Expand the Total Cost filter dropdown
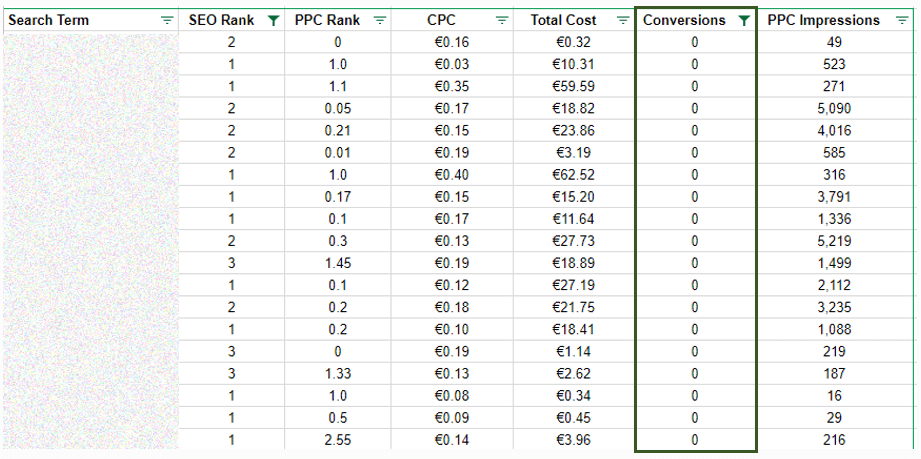The width and height of the screenshot is (921, 459). (622, 20)
